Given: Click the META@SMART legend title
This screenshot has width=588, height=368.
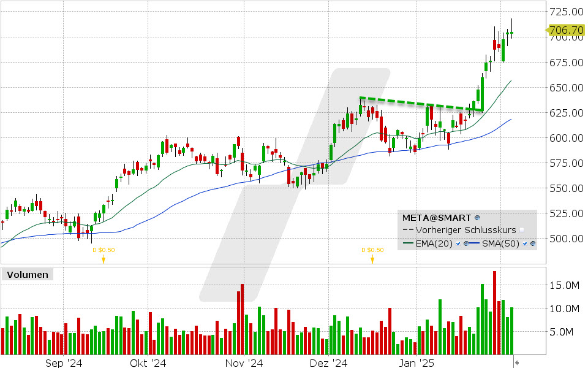Looking at the screenshot, I should [437, 217].
